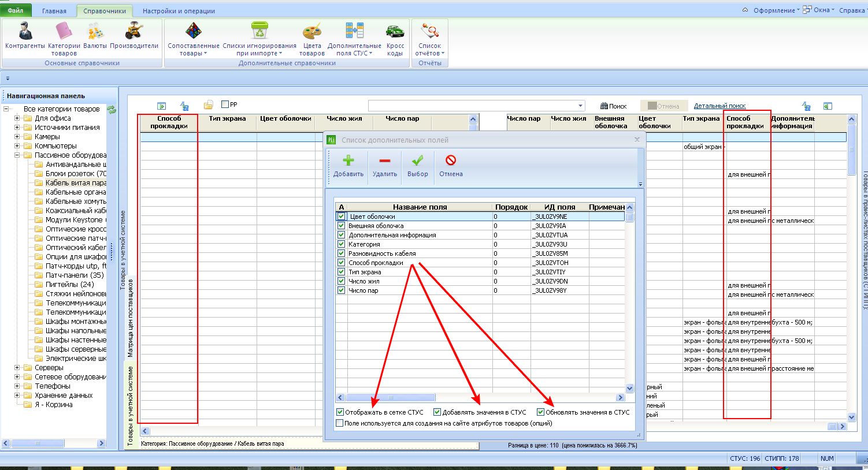
Task: Enable Поле используется для создания атрибутов
Action: click(340, 423)
